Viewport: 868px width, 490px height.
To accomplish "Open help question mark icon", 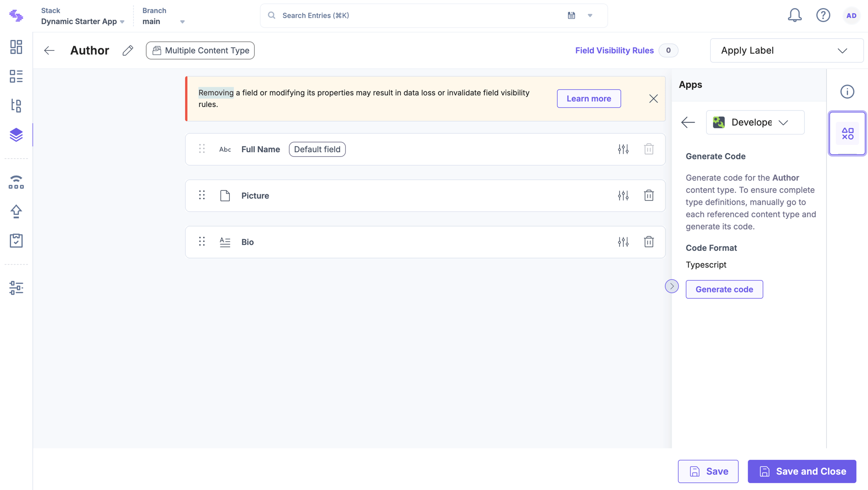I will click(823, 15).
